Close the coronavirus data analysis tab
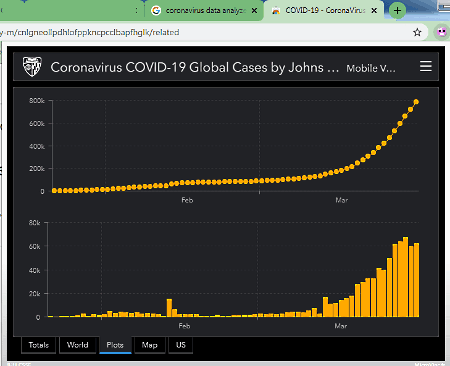Screen dimensions: 450x366 pyautogui.click(x=254, y=11)
